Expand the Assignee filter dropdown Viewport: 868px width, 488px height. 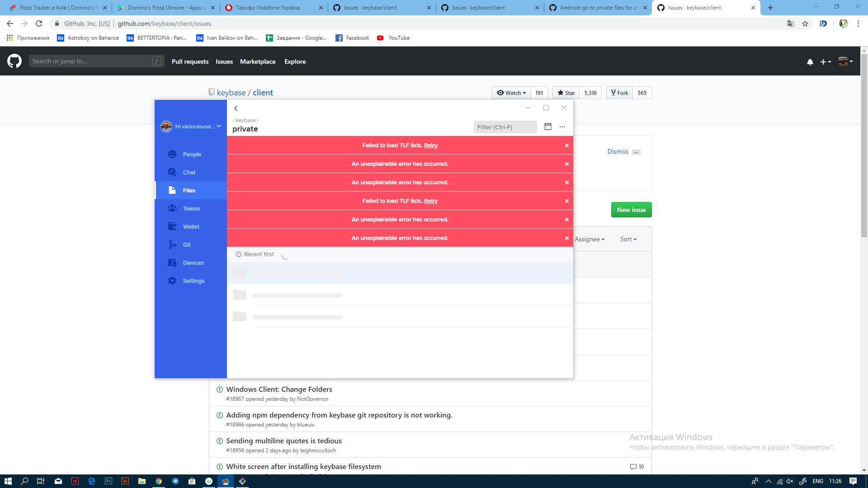589,239
